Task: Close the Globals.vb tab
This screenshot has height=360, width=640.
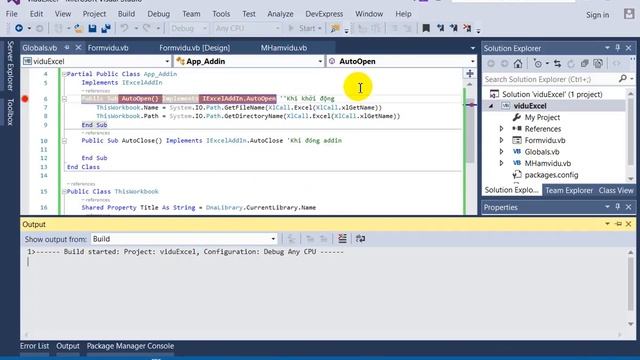Action: [78, 48]
